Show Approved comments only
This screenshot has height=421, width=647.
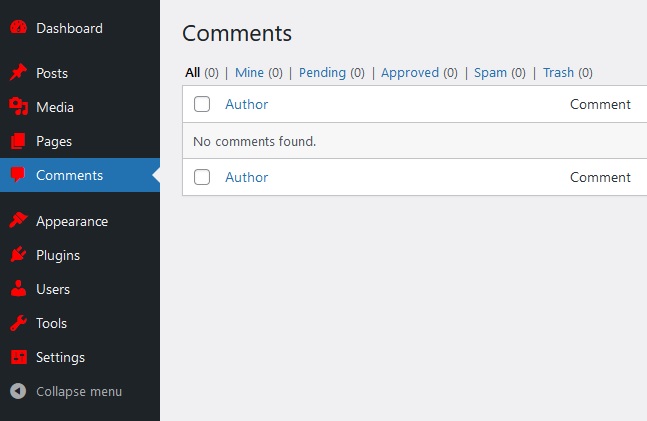[x=410, y=72]
